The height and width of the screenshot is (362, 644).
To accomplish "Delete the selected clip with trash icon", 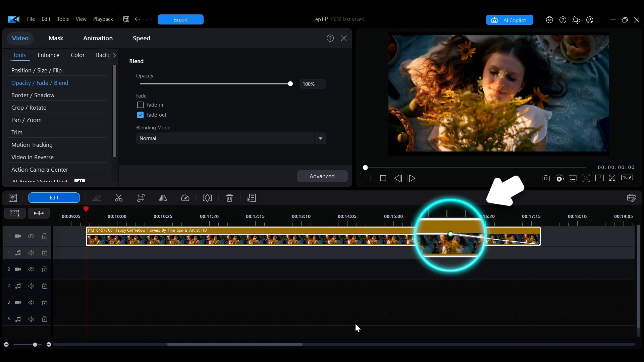I will [229, 198].
